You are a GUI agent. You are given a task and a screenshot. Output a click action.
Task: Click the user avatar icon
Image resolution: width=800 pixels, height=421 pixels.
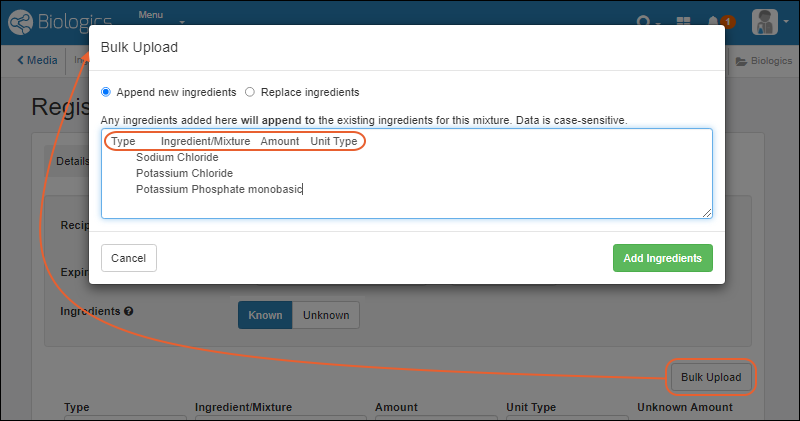point(767,21)
